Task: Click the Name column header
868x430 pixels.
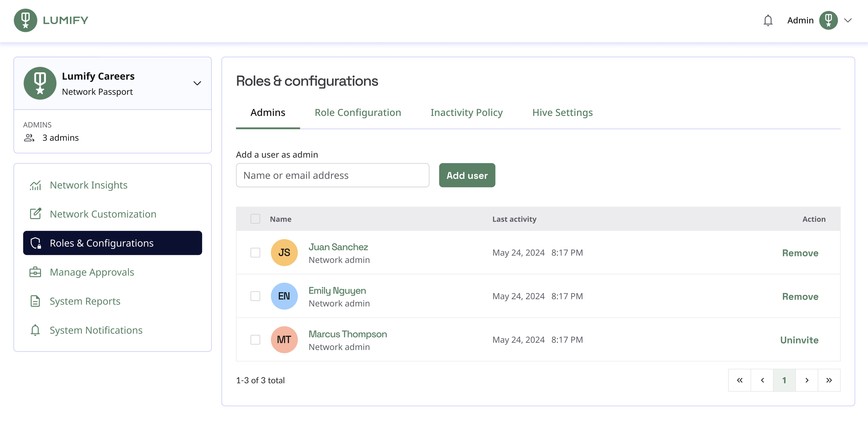Action: pyautogui.click(x=281, y=219)
